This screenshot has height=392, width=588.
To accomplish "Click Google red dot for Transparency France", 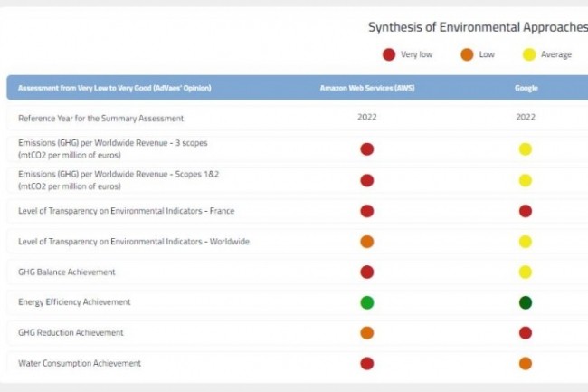I will 526,211.
